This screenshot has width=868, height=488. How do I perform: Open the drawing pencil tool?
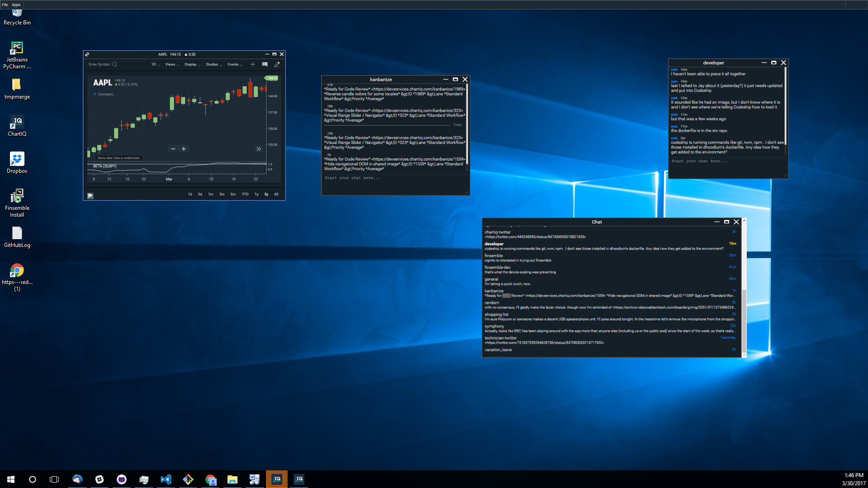[277, 64]
